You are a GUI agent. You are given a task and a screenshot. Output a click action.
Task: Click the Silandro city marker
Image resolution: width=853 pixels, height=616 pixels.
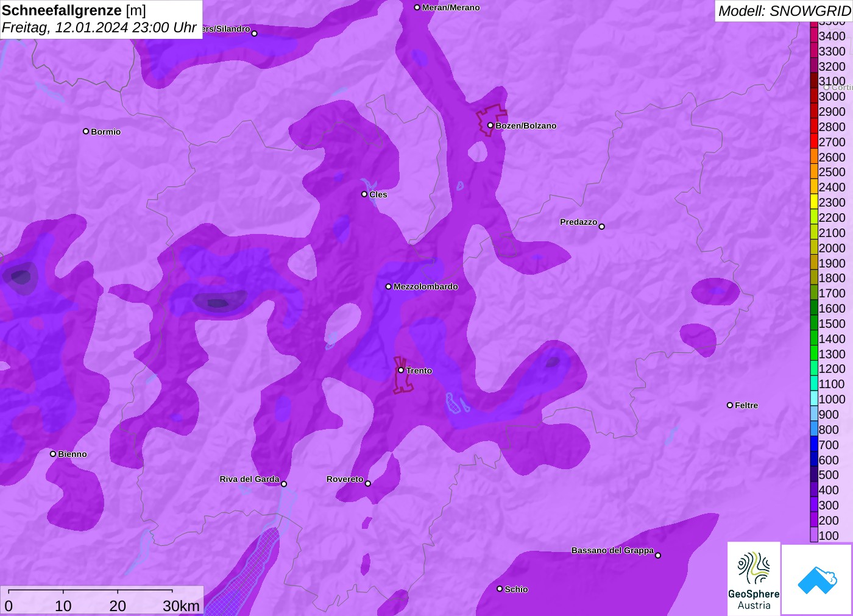point(254,33)
